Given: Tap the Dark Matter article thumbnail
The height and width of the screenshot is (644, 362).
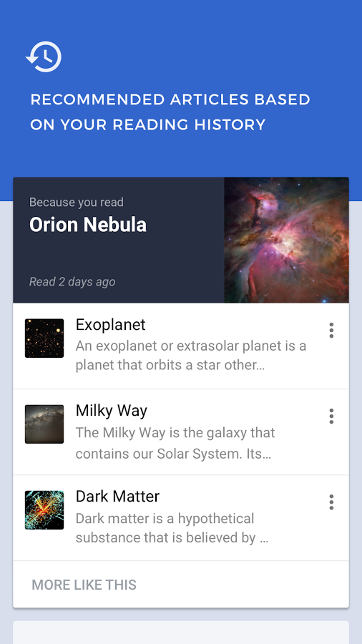Looking at the screenshot, I should 44,509.
